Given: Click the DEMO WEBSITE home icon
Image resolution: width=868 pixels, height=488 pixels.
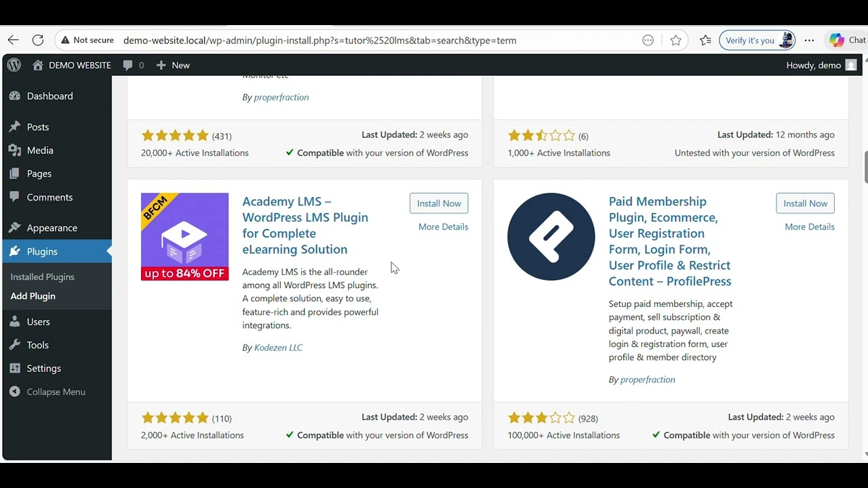Looking at the screenshot, I should point(38,65).
